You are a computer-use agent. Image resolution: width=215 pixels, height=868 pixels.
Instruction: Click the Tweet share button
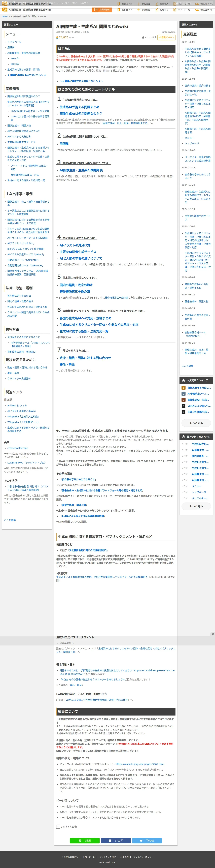tap(147, 840)
